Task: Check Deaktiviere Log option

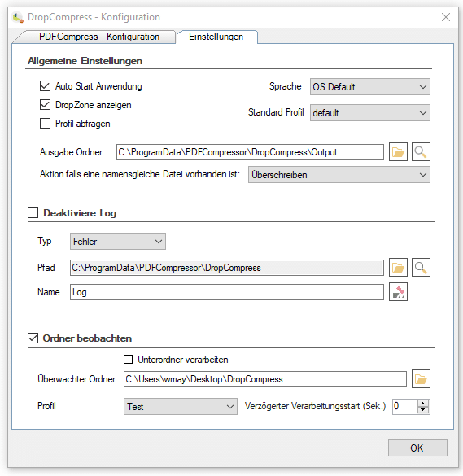Action: point(33,213)
